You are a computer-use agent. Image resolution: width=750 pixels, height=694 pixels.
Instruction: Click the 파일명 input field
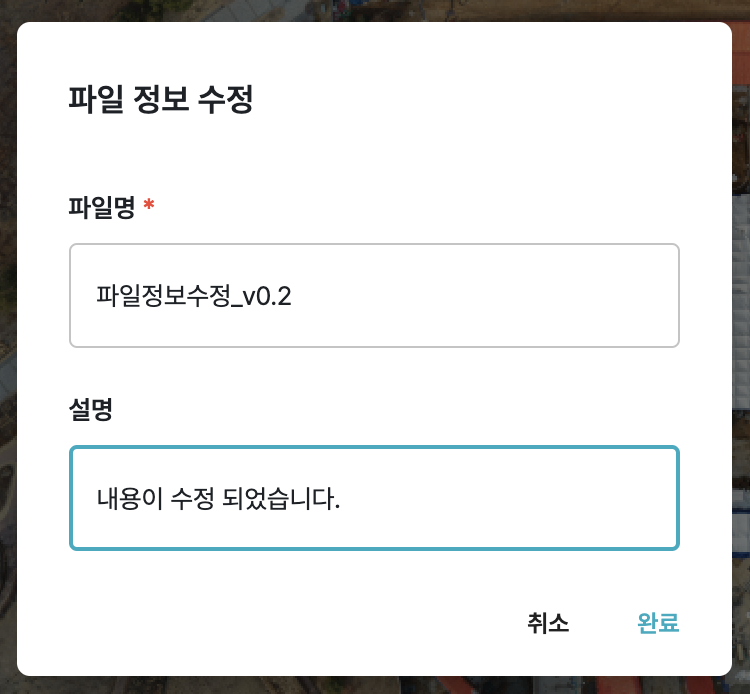[374, 296]
